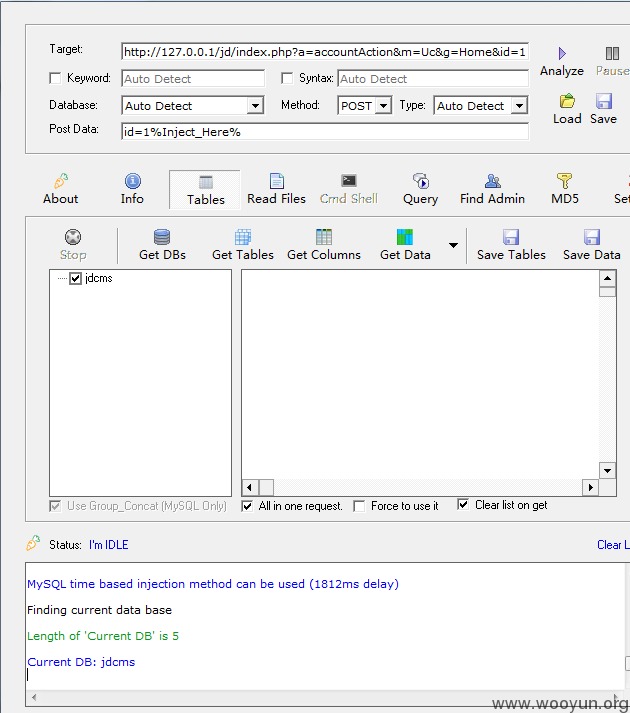
Task: Click the Pause icon
Action: coord(612,54)
